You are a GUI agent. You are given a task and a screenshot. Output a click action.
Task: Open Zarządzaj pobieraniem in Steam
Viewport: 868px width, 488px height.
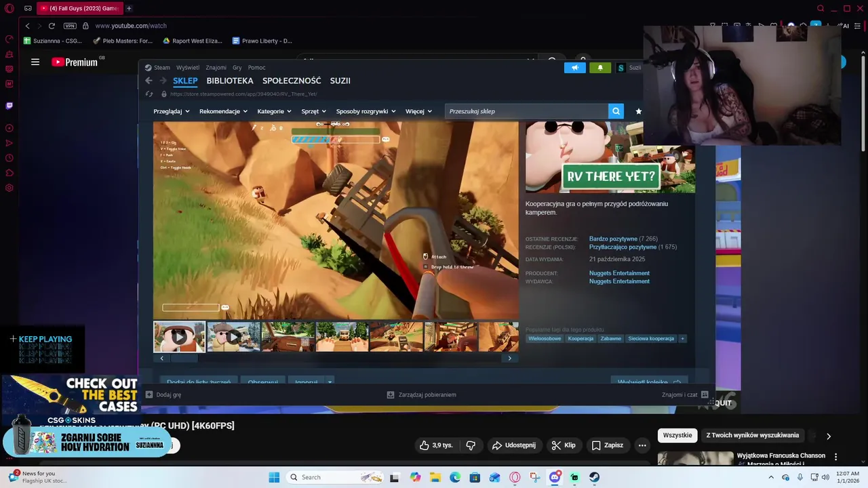[x=421, y=394]
